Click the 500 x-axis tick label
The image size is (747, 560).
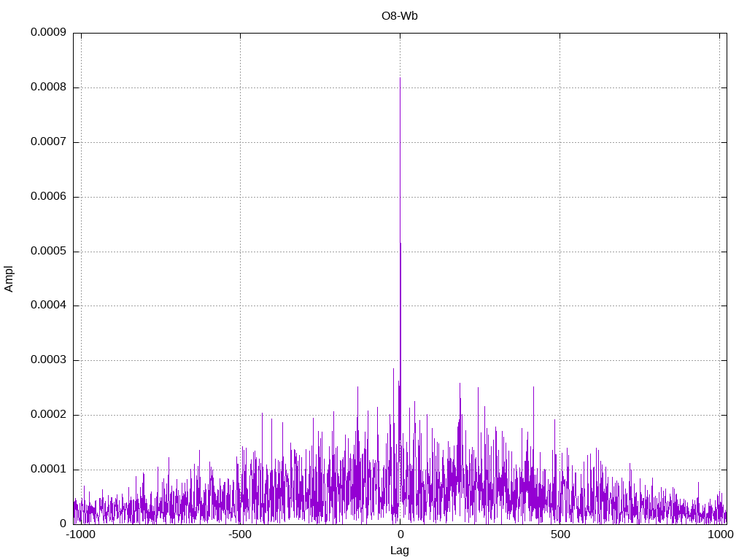click(560, 534)
